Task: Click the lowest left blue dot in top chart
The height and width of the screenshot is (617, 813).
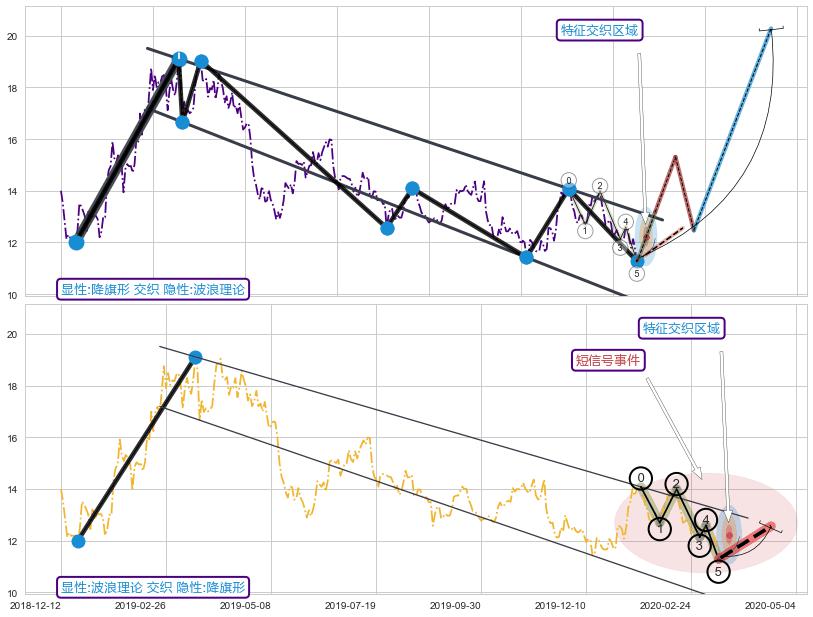Action: click(x=76, y=242)
